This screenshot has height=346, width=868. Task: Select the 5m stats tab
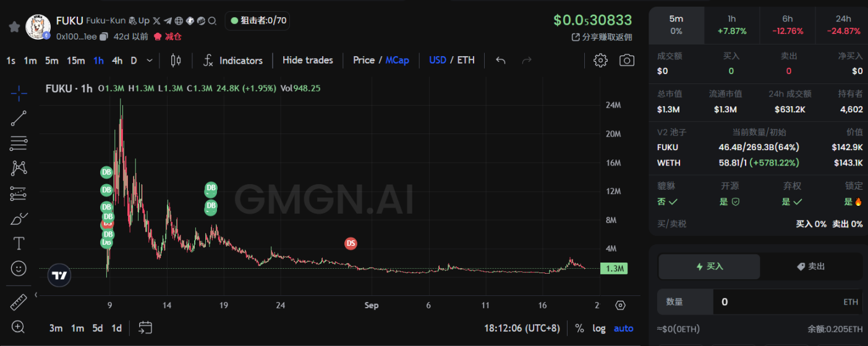(676, 25)
